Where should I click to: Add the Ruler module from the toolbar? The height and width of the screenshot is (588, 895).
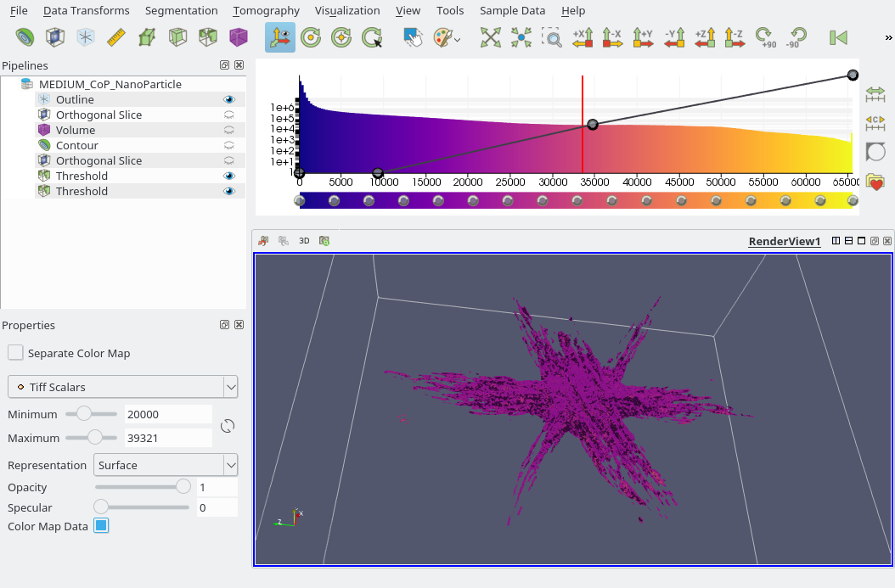[x=116, y=37]
